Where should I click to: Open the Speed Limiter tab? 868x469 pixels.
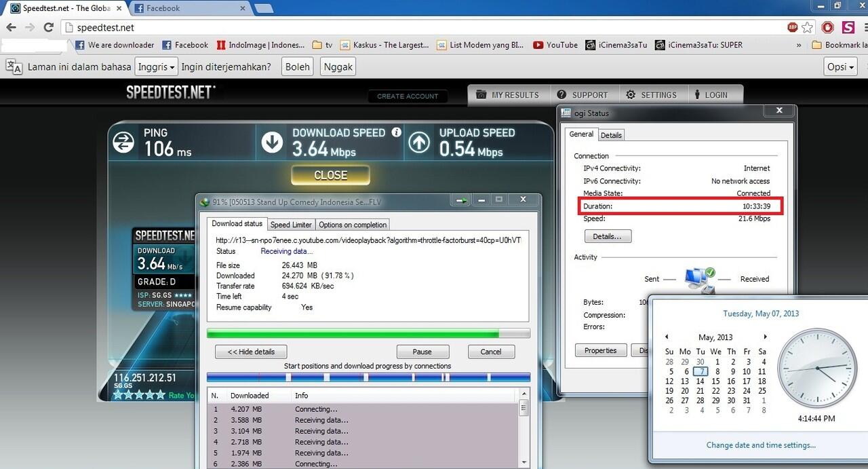(x=291, y=225)
